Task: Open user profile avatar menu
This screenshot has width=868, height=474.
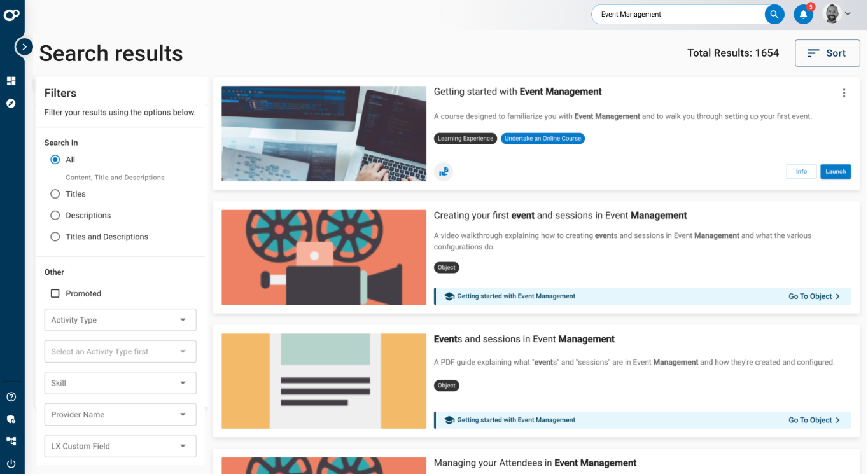Action: (x=836, y=14)
